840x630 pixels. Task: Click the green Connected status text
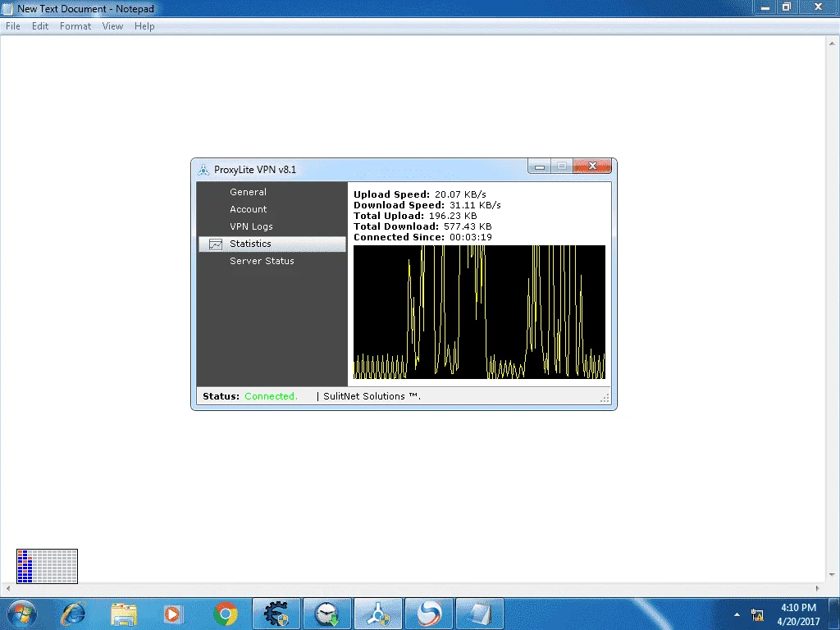tap(271, 396)
